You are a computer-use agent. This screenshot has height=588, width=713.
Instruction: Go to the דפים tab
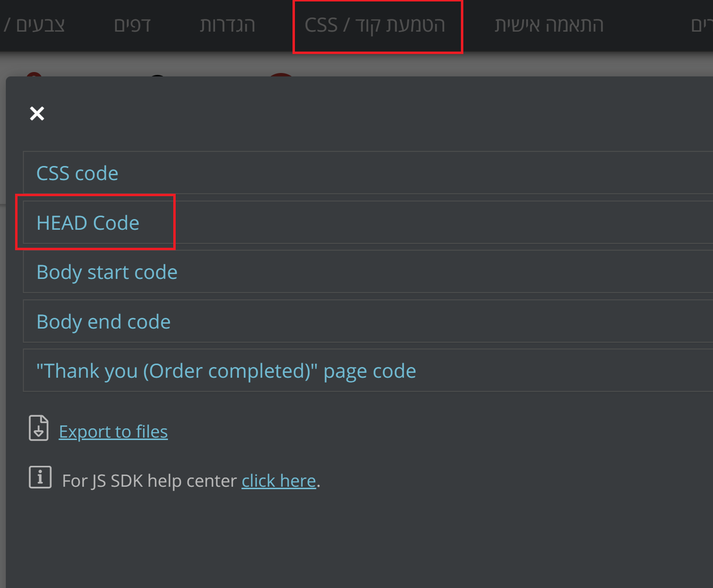click(x=132, y=25)
